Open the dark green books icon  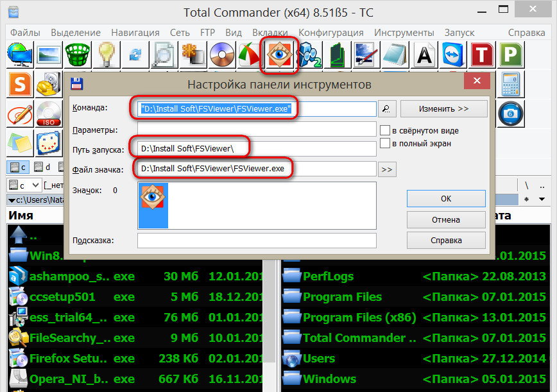pos(338,55)
